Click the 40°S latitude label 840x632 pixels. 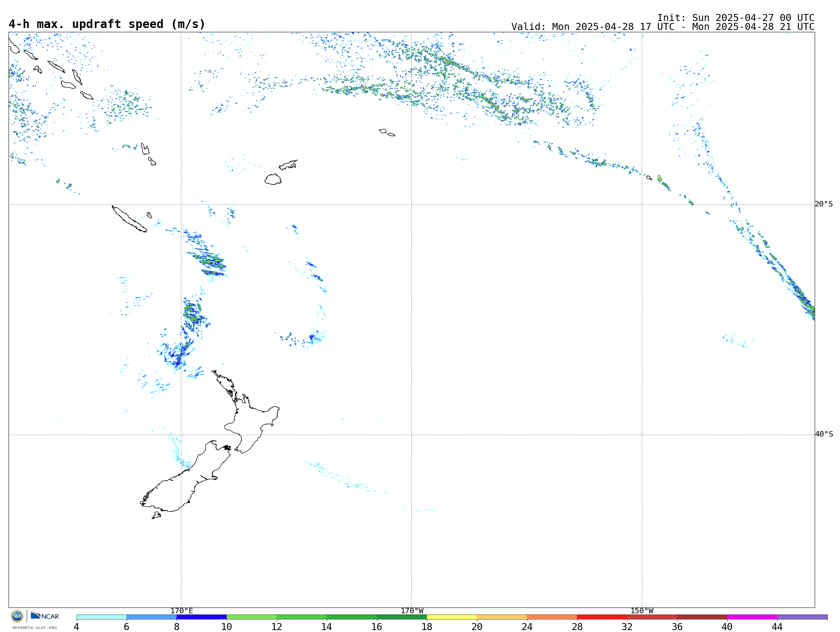tap(824, 434)
